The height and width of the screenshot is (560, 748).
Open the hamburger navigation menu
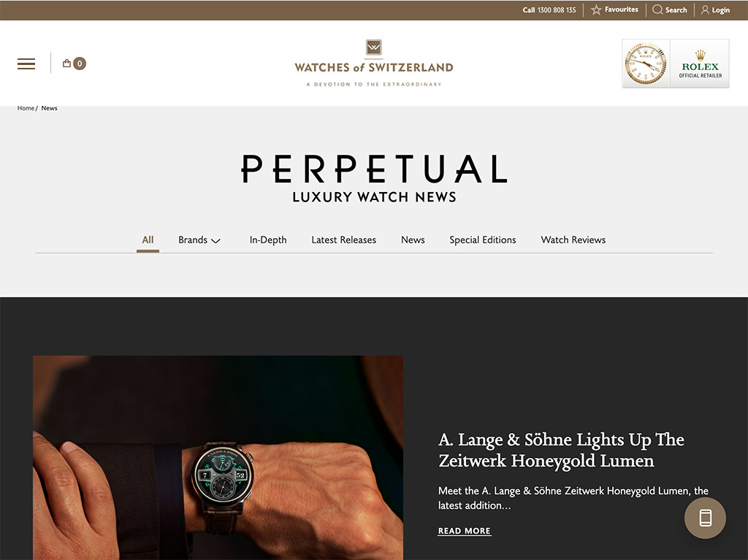26,64
